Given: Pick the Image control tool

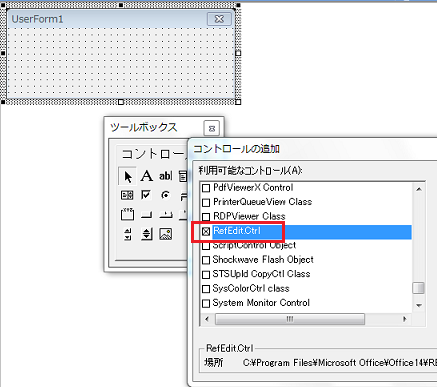Looking at the screenshot, I should [166, 234].
